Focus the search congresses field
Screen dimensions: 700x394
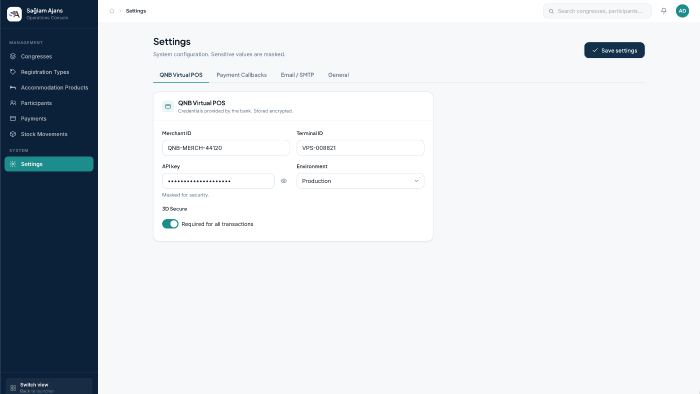pyautogui.click(x=597, y=11)
